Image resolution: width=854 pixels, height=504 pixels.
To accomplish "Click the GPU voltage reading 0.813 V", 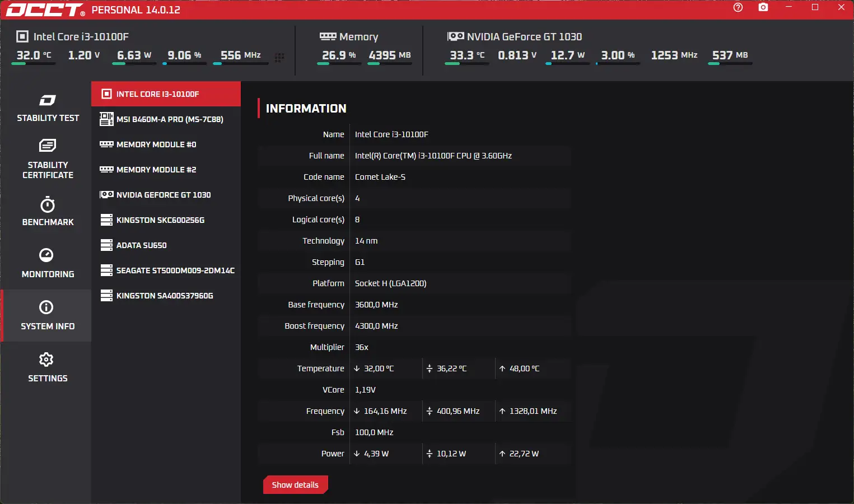I will pyautogui.click(x=517, y=55).
